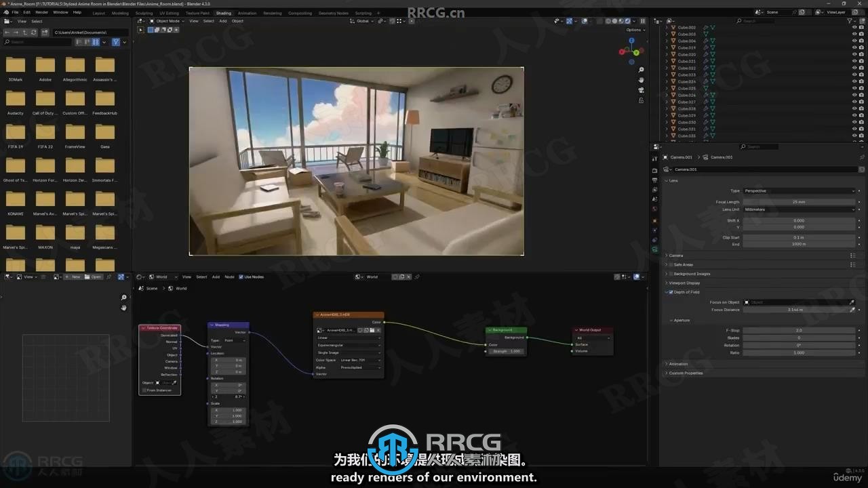Go to parent directory in file browser

point(25,33)
